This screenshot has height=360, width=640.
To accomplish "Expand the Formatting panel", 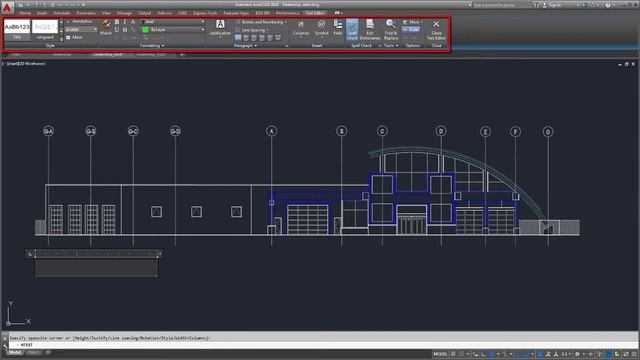I will [x=152, y=46].
